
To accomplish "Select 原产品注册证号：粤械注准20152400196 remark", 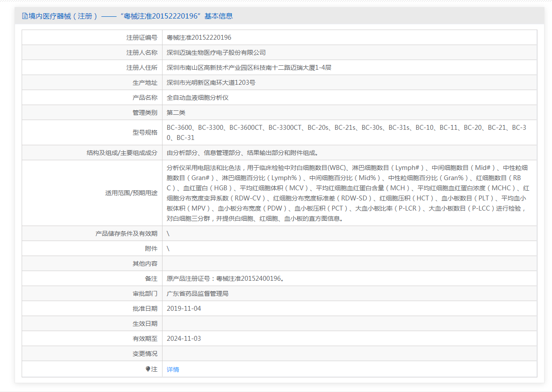I will tap(225, 279).
